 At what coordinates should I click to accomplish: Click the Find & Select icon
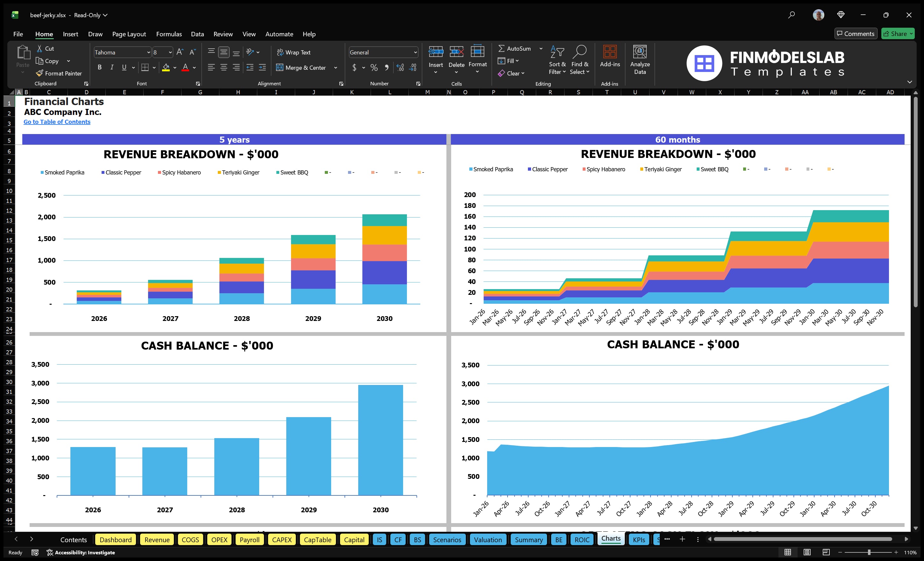(x=580, y=60)
